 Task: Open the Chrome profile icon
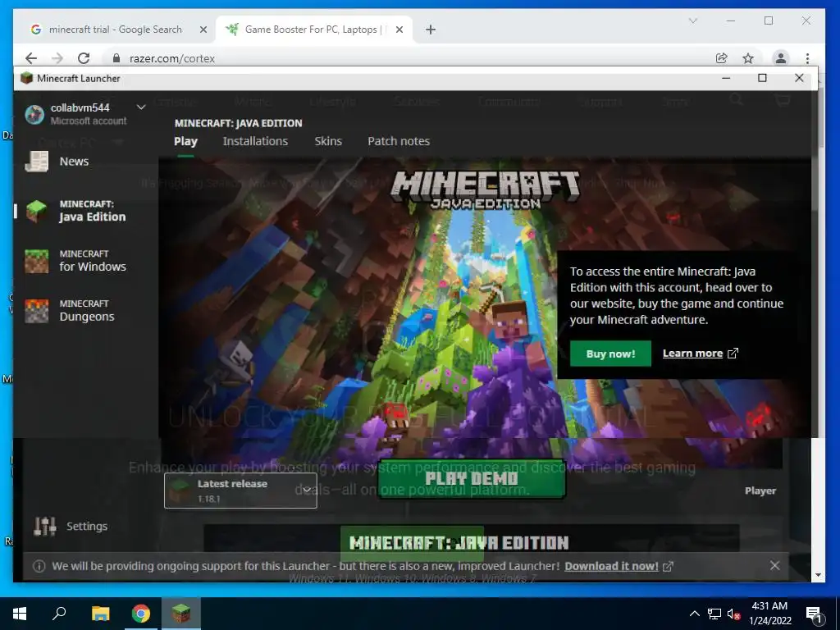[x=781, y=58]
